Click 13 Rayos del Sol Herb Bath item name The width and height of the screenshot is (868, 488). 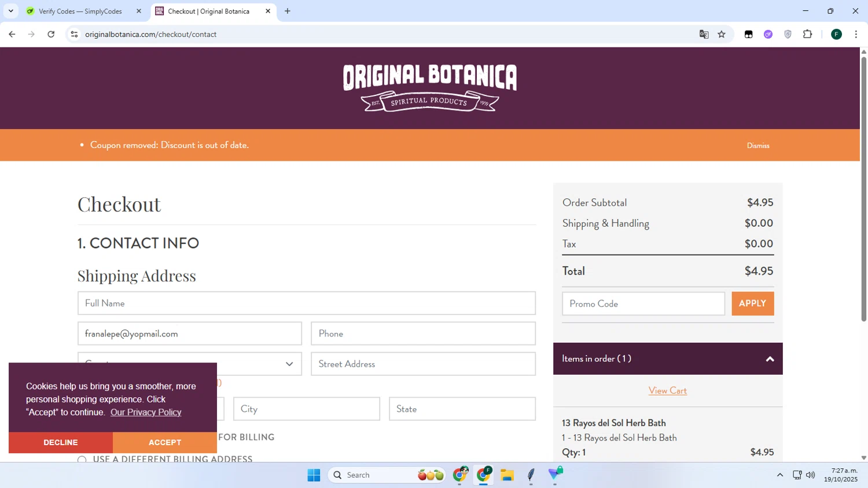614,423
